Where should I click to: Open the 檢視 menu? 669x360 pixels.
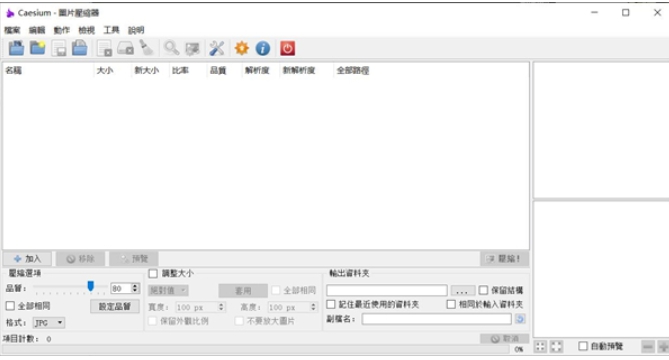[86, 30]
